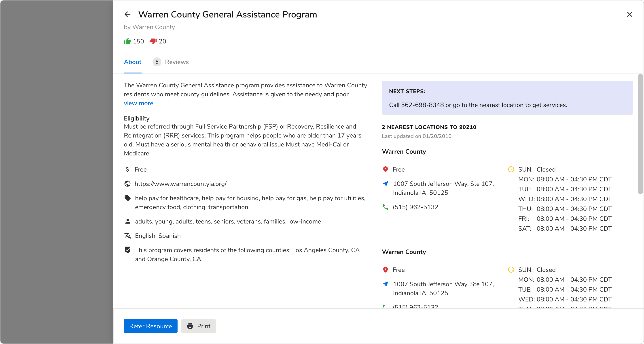Click the translate icon beside English, Spanish

click(127, 236)
